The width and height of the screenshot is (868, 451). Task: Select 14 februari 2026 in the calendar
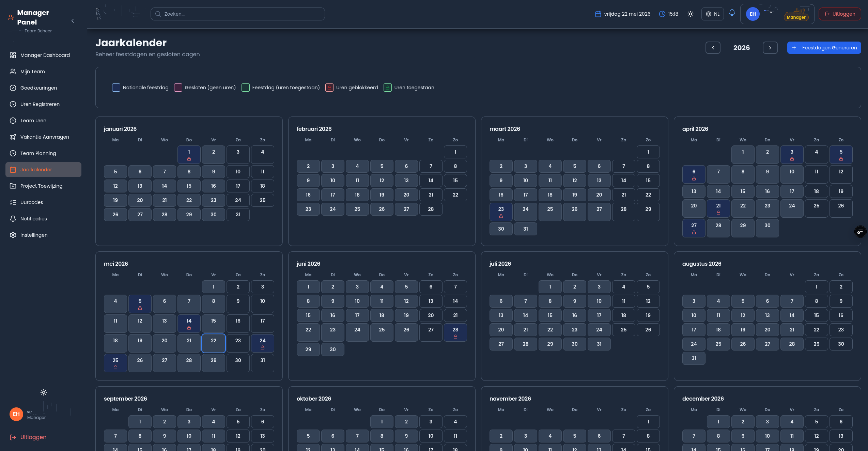click(x=431, y=181)
